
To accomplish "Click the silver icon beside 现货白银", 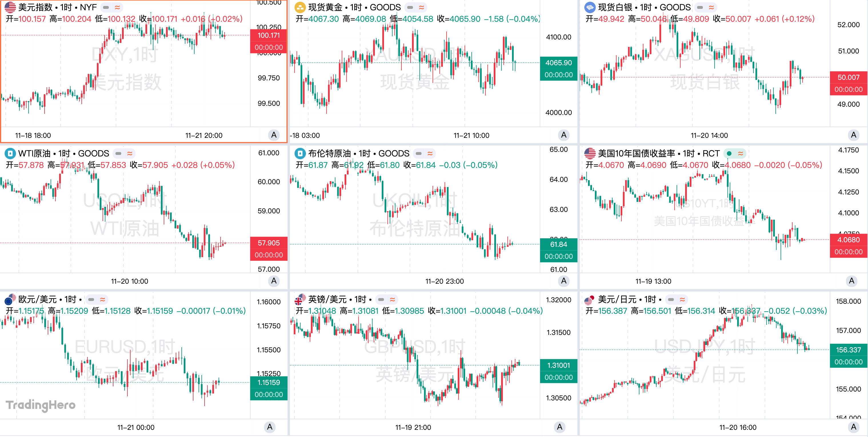I will tap(590, 7).
